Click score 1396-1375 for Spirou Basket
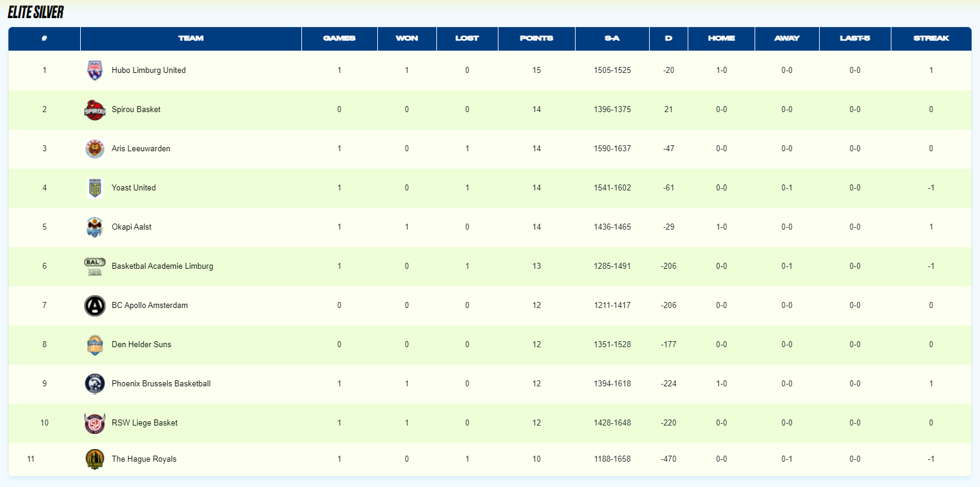This screenshot has height=487, width=980. (612, 110)
